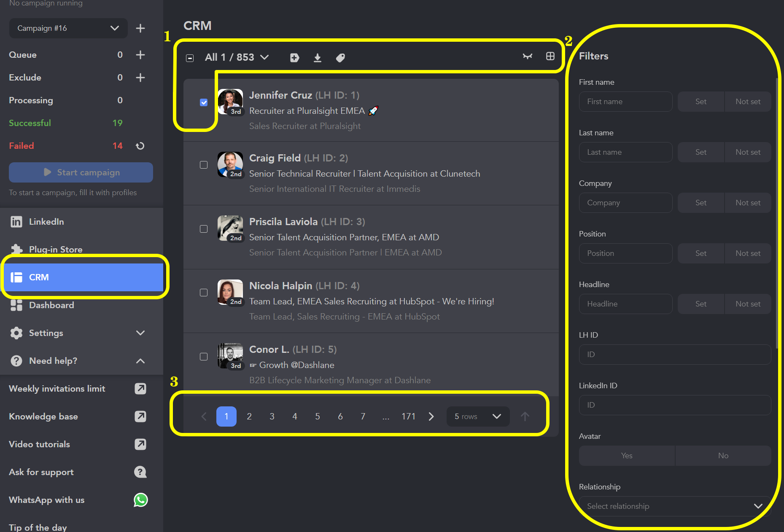Screen dimensions: 784x532
Task: Filter First name as Set
Action: click(701, 102)
